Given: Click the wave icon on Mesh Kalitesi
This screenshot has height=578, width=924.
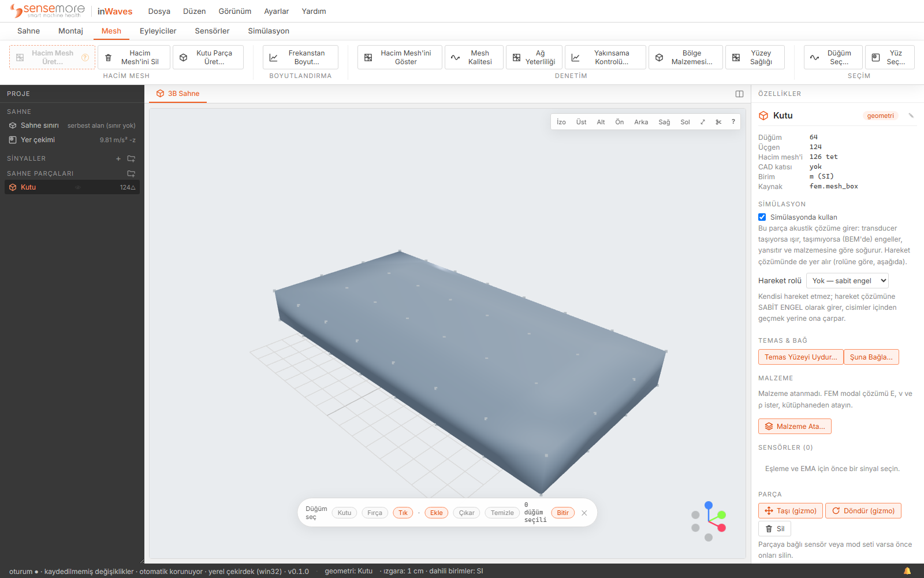Looking at the screenshot, I should tap(455, 57).
